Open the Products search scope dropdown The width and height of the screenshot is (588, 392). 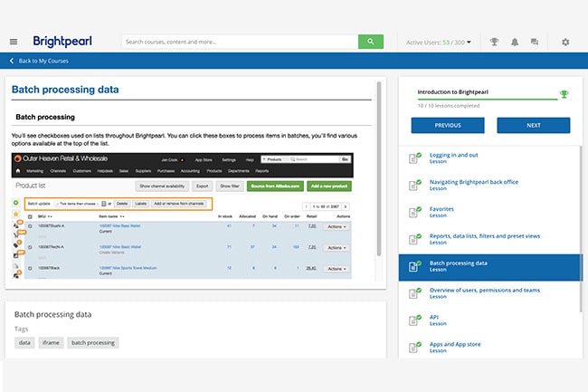(x=274, y=159)
